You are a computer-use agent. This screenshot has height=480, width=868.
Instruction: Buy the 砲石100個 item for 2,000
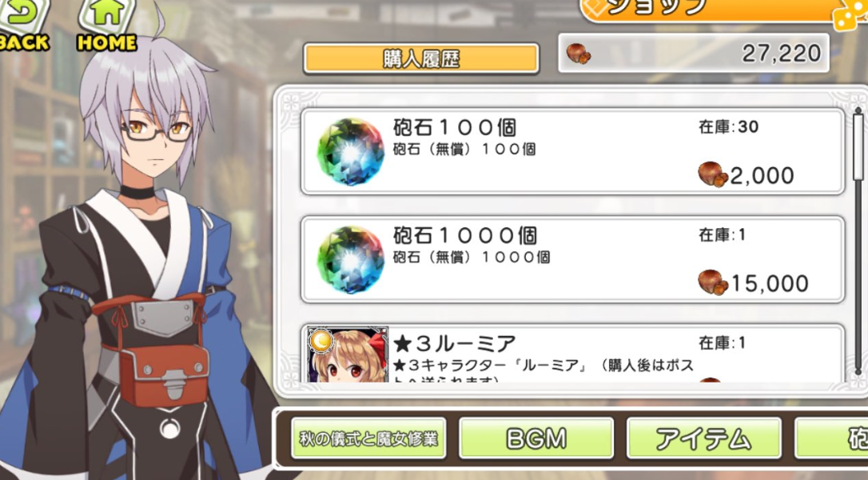[x=573, y=151]
